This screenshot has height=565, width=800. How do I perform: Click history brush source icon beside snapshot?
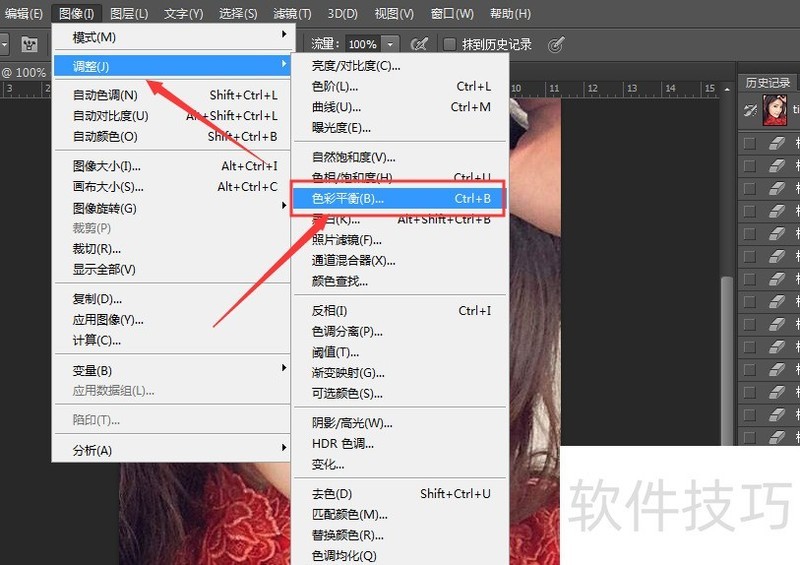pyautogui.click(x=750, y=112)
